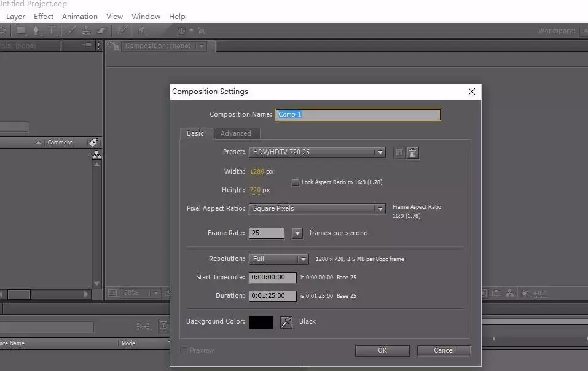Open the Animation menu
The image size is (588, 371).
tap(79, 17)
